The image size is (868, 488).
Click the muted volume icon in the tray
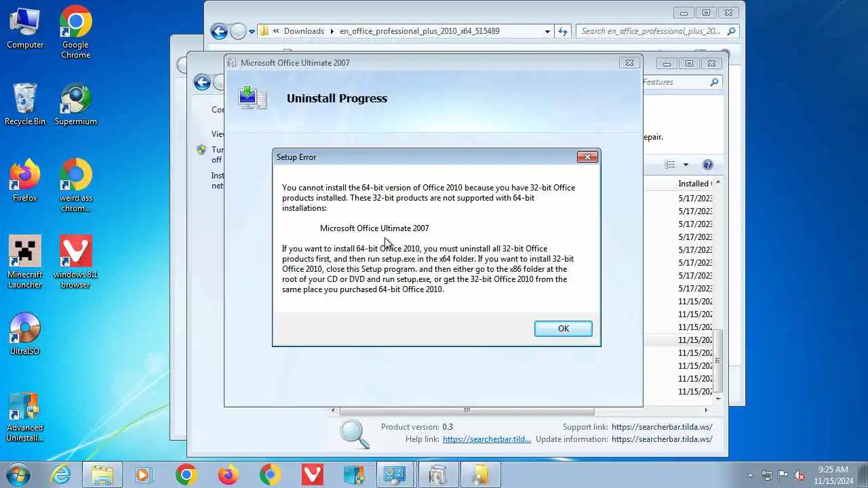800,475
